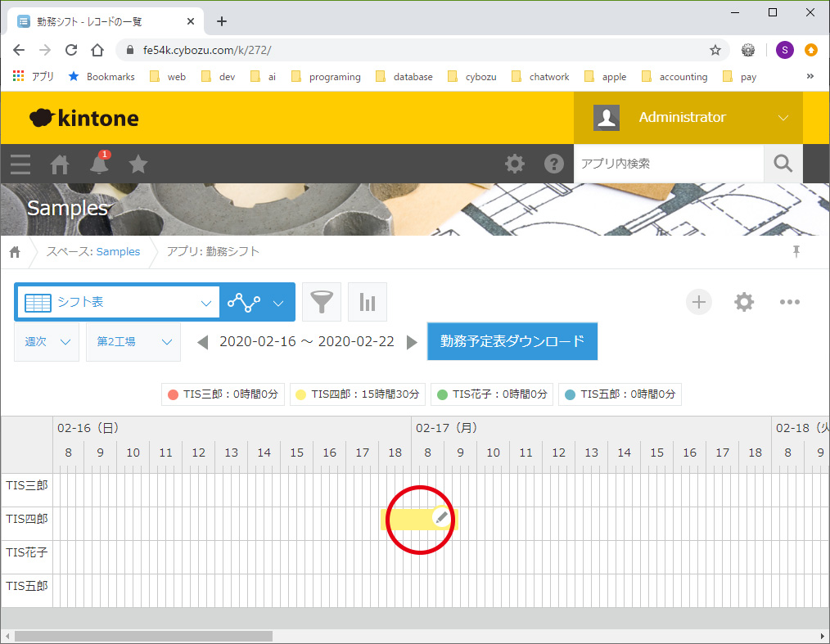
Task: Open the ai bookmarks folder
Action: click(264, 77)
